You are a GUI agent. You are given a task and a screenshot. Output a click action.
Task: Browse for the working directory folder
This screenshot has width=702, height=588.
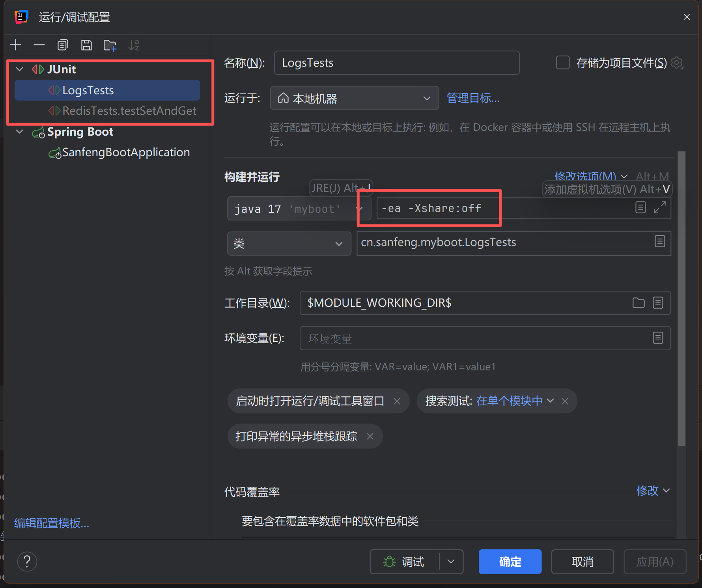[639, 303]
